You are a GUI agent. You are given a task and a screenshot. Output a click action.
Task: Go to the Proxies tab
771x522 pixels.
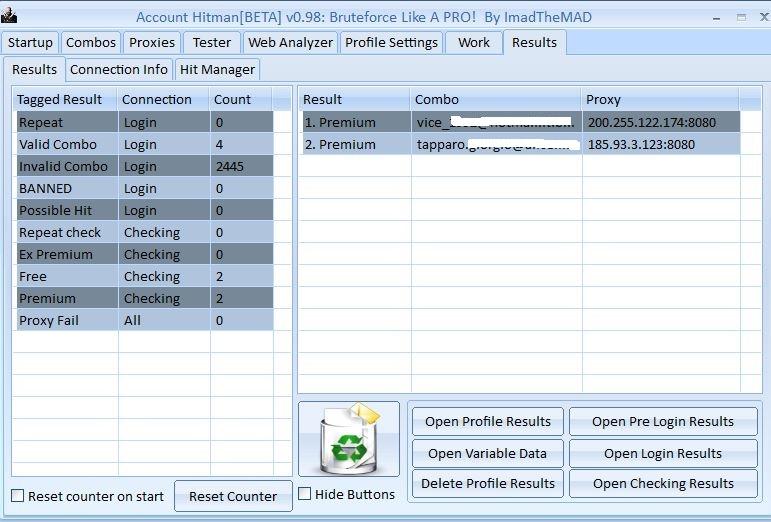(x=152, y=42)
